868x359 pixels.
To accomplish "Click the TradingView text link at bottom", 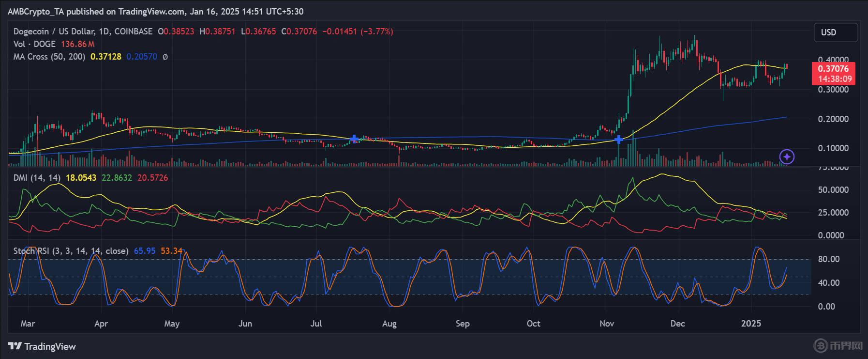I will pos(50,346).
